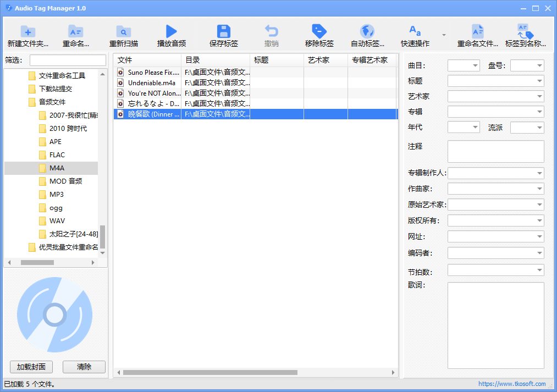Open the 网址 combo box
This screenshot has height=392, width=557.
495,236
